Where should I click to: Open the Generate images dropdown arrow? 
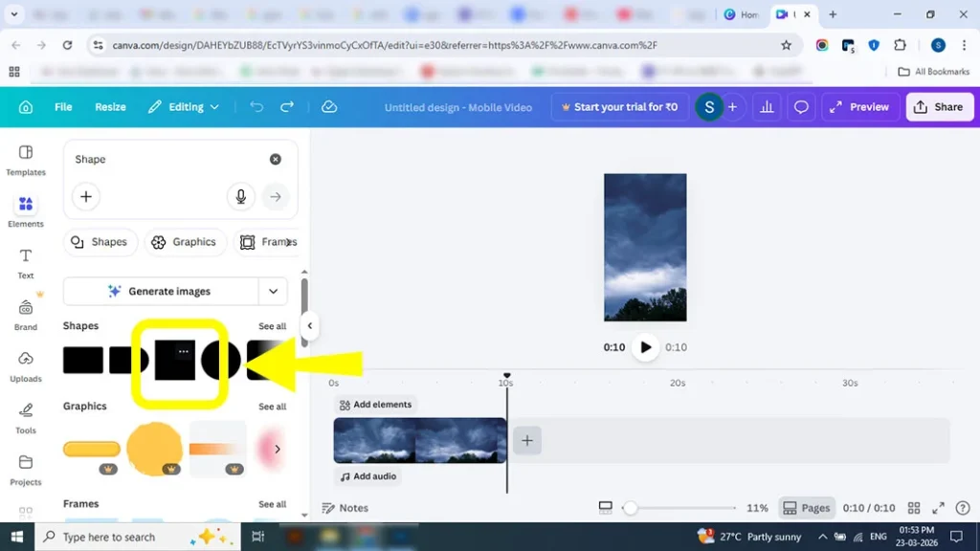pyautogui.click(x=274, y=291)
